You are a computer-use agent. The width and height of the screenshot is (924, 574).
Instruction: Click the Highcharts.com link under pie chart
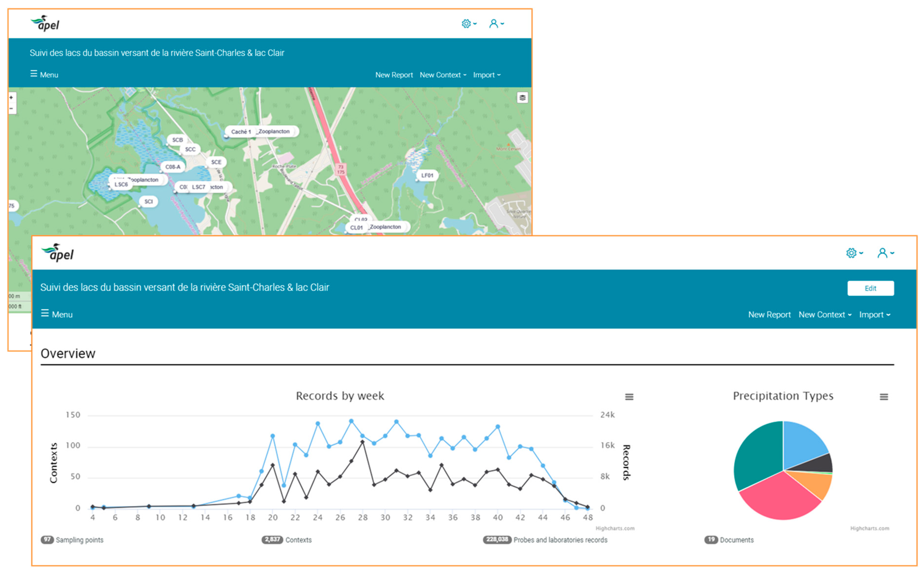point(869,528)
